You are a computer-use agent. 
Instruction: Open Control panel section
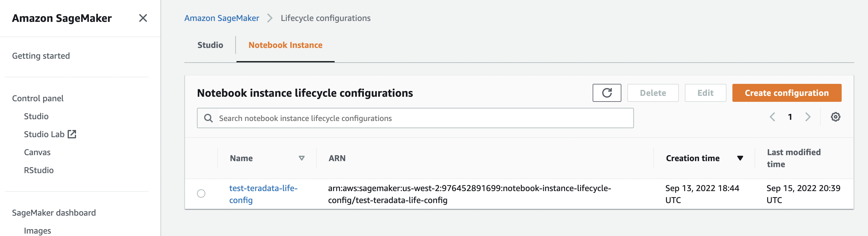click(x=38, y=99)
